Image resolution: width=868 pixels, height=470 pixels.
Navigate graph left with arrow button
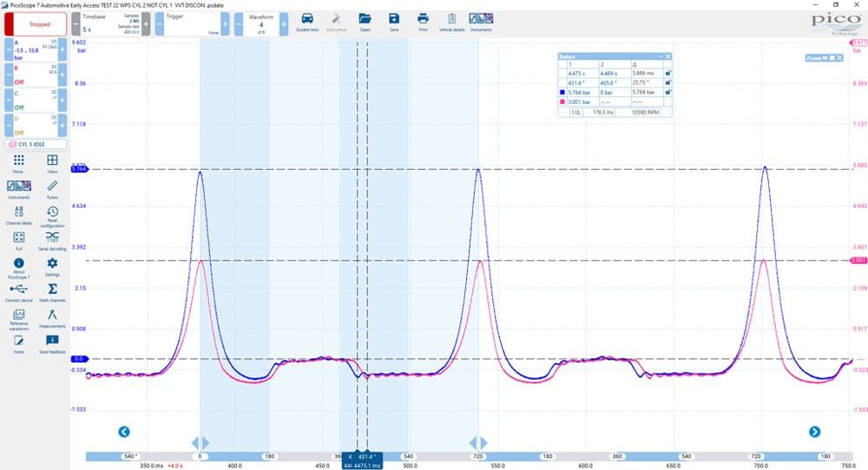[124, 432]
